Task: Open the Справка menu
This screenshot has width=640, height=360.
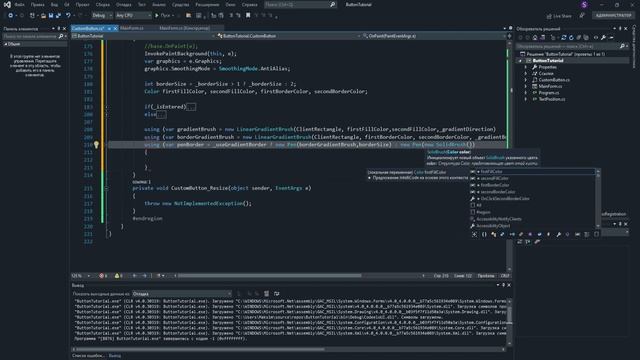Action: point(249,4)
